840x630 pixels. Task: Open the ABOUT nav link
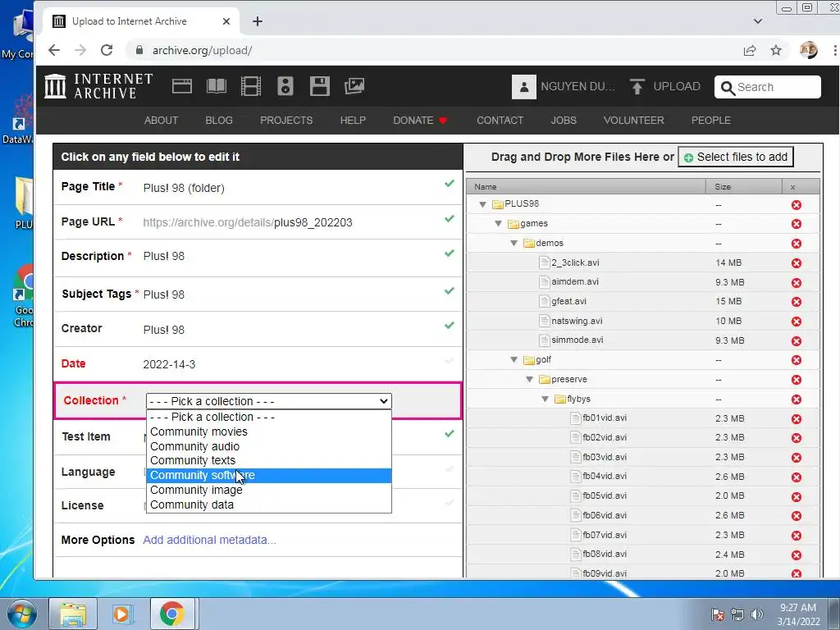pos(161,121)
